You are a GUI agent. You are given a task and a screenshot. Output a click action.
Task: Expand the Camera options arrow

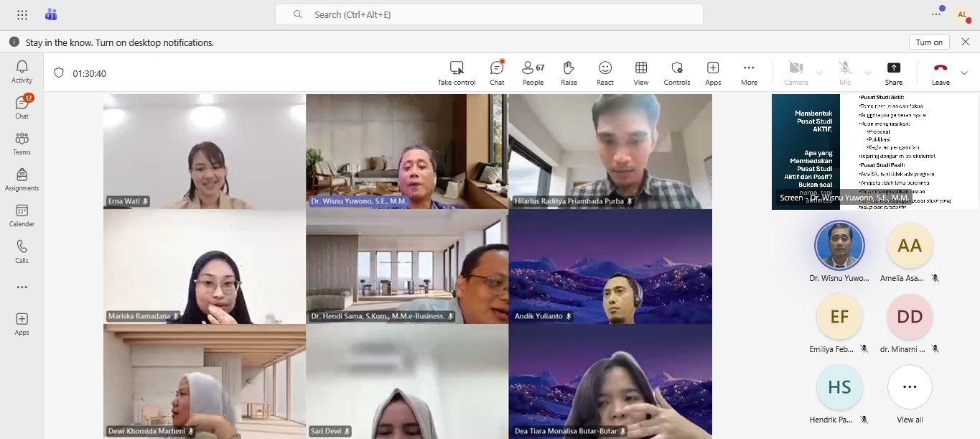click(x=819, y=73)
